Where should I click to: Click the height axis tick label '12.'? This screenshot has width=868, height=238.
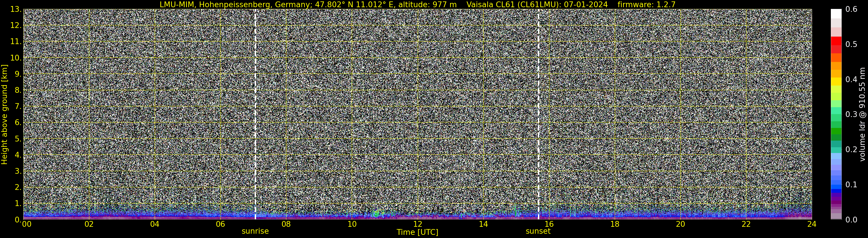coord(16,25)
